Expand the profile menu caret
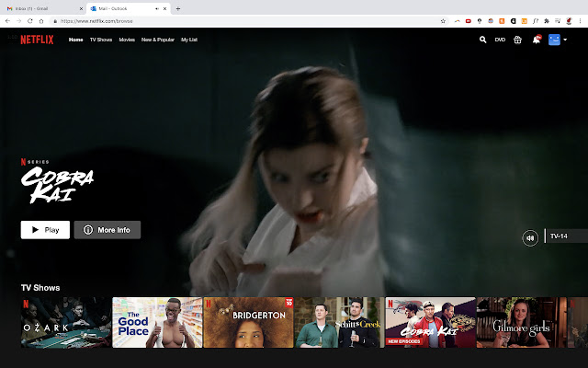This screenshot has width=588, height=368. pos(565,40)
